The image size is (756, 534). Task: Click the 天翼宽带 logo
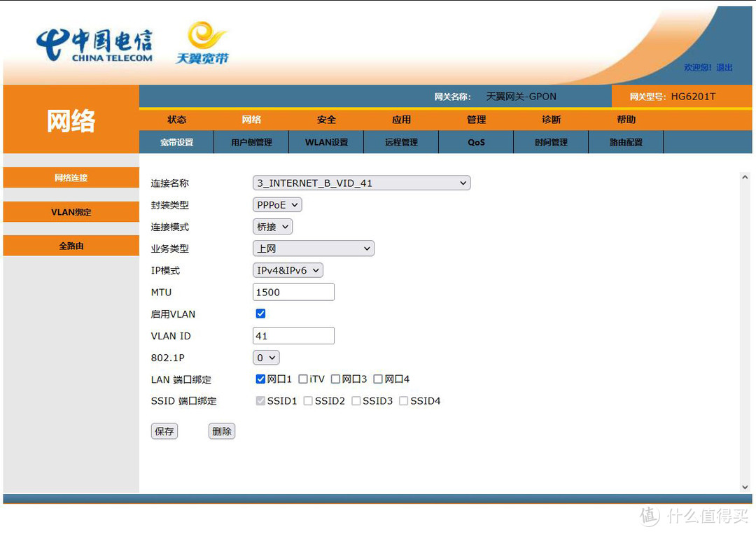[202, 43]
